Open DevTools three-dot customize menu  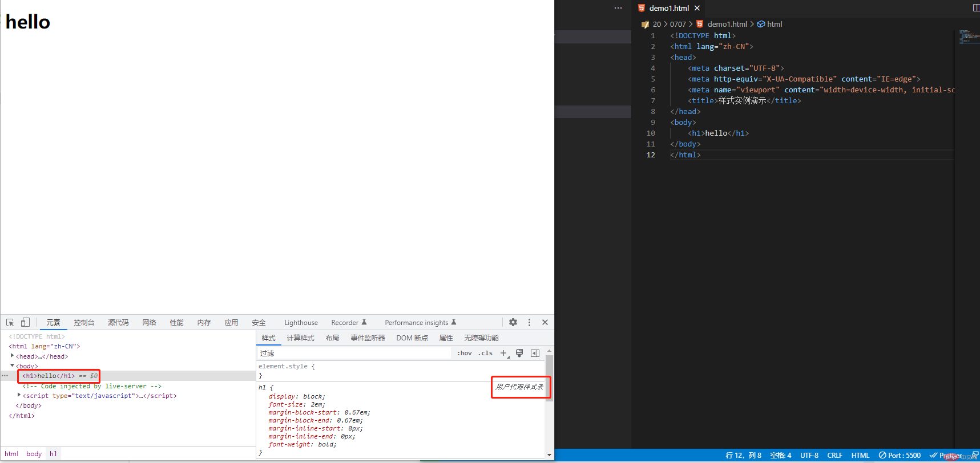pos(529,322)
